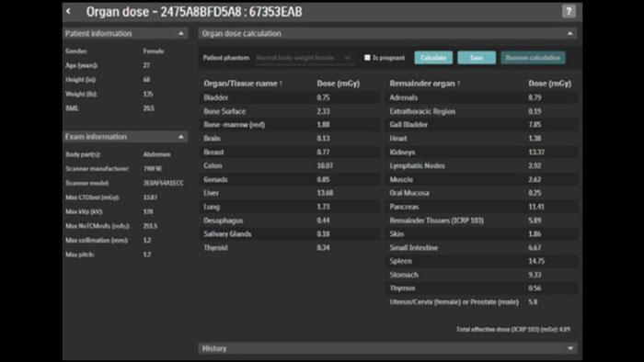Viewport: 644px width, 362px height.
Task: Select the Heart row
Action: coord(482,139)
